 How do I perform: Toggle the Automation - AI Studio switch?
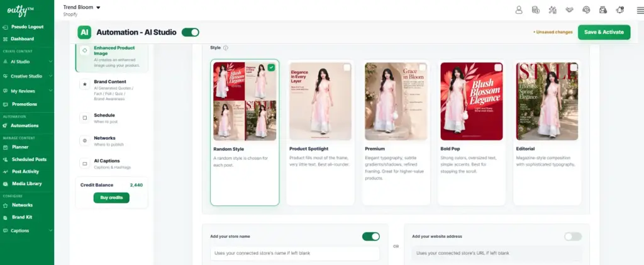coord(190,32)
